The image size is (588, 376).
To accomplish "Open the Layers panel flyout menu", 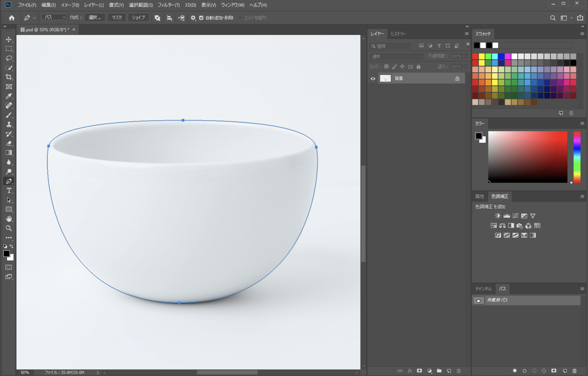I will [467, 34].
